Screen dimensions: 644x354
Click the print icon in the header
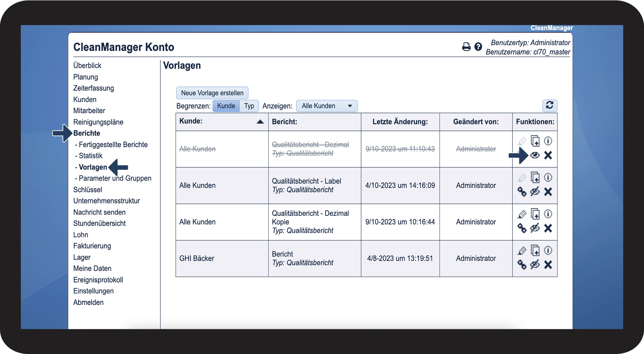(x=466, y=47)
